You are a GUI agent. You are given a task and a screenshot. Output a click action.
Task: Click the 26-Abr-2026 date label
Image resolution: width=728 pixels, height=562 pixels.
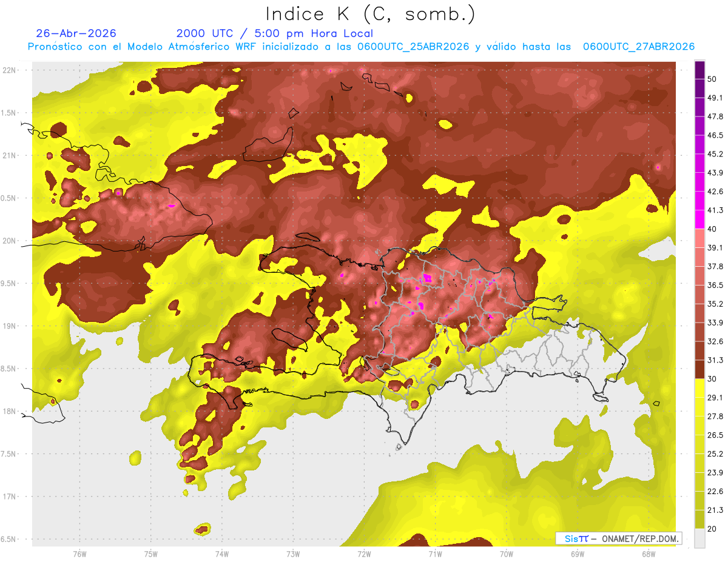tap(76, 33)
